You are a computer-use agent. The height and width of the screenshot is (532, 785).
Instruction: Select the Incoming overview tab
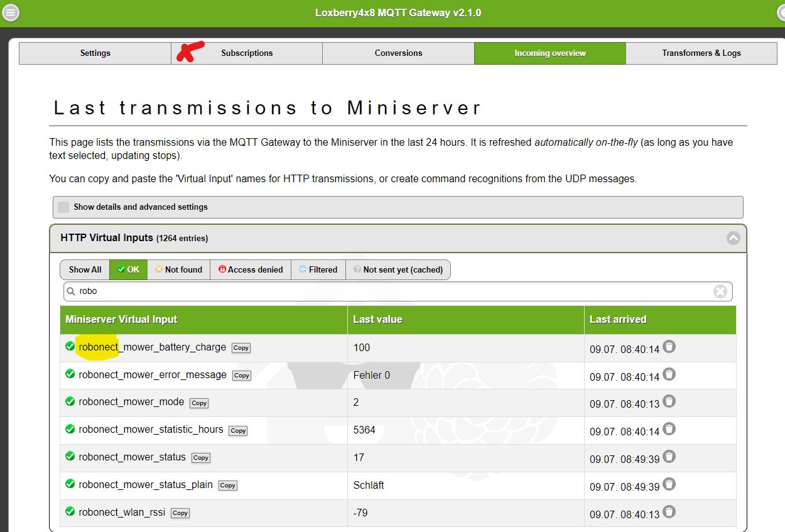point(550,53)
